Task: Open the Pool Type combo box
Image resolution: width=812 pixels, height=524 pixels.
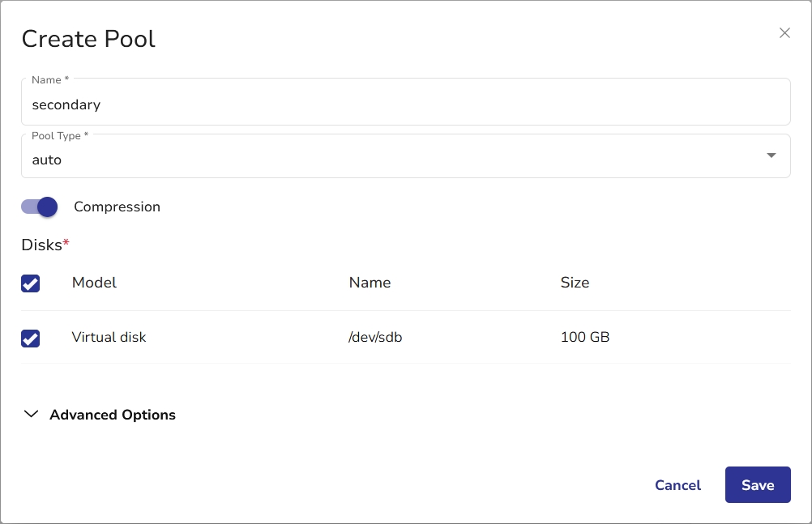Action: [405, 159]
